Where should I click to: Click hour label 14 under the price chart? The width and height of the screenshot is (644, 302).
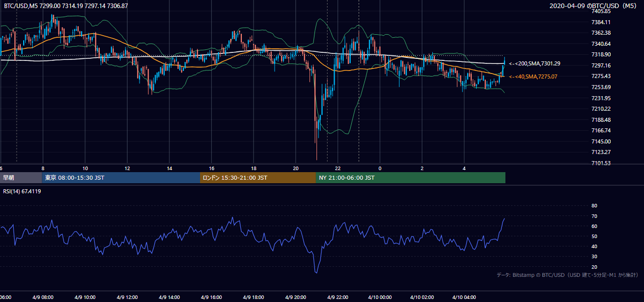click(x=169, y=168)
